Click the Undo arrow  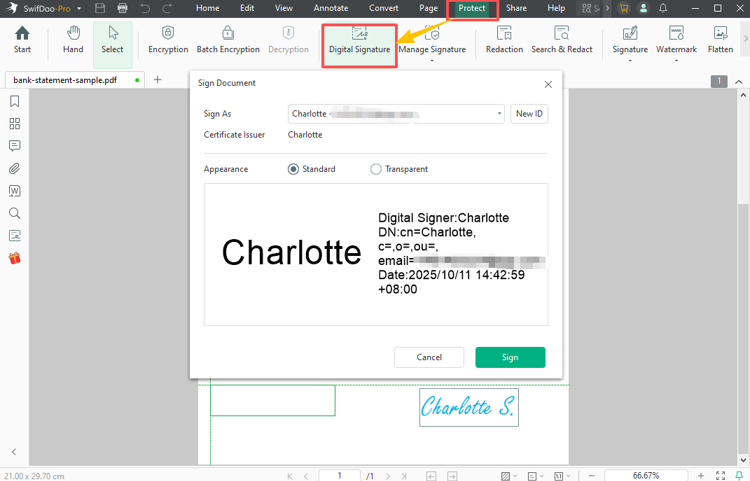[145, 8]
